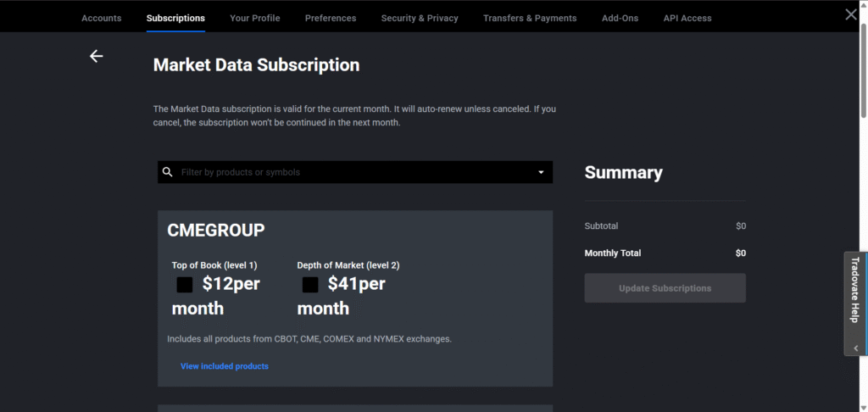
Task: Collapse the Tradovate Help side tab chevron
Action: click(x=856, y=348)
